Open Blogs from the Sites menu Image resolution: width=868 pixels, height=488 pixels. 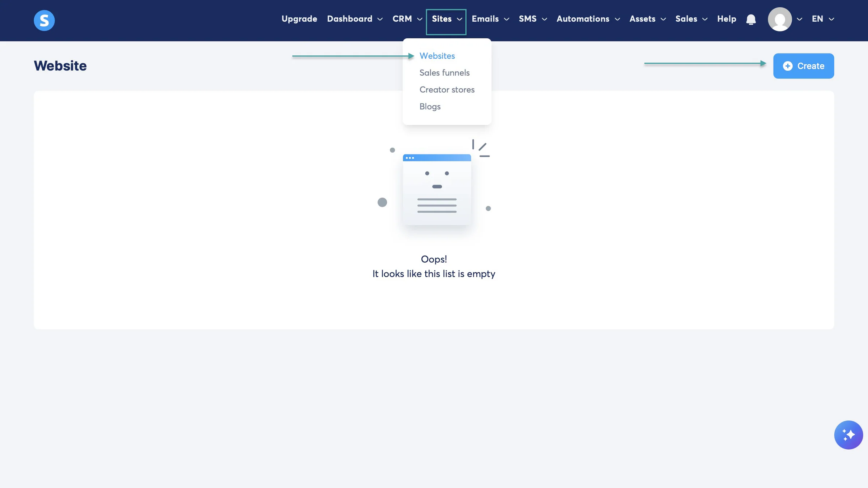(430, 107)
